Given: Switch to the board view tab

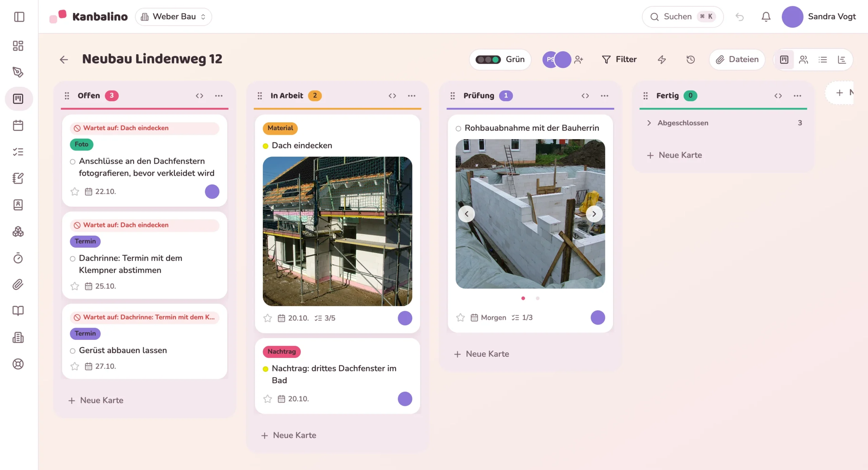Looking at the screenshot, I should pos(784,60).
